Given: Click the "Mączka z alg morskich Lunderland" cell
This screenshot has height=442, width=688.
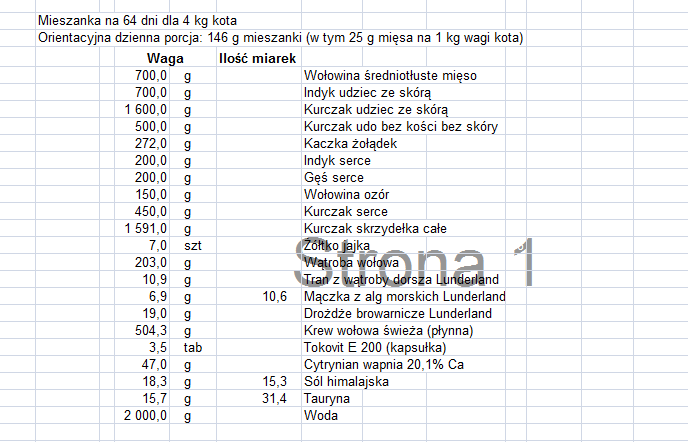Looking at the screenshot, I should pos(405,297).
